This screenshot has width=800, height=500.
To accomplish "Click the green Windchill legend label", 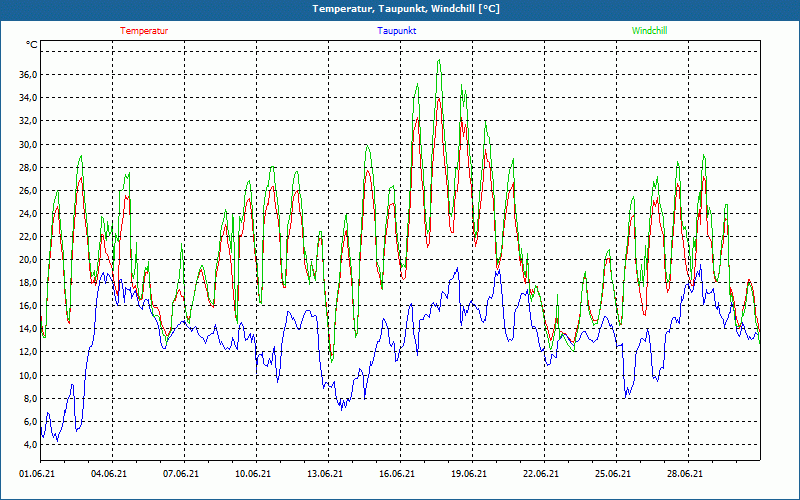I will 649,31.
